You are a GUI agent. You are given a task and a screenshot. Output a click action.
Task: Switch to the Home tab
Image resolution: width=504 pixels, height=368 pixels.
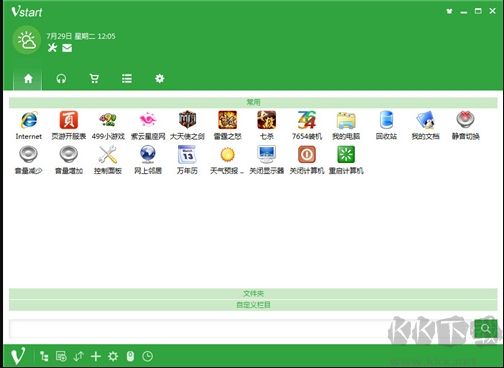point(28,79)
